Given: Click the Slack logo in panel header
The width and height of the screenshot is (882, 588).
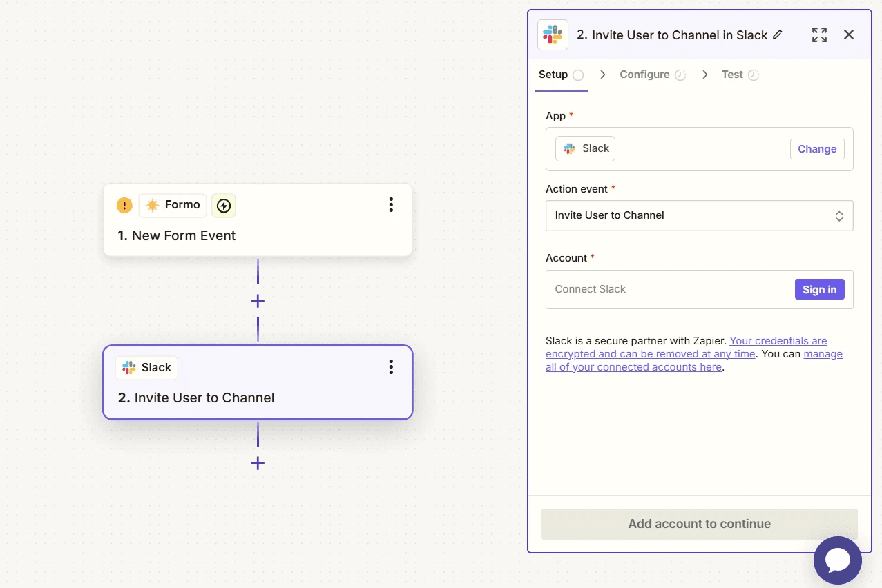Looking at the screenshot, I should click(x=553, y=35).
